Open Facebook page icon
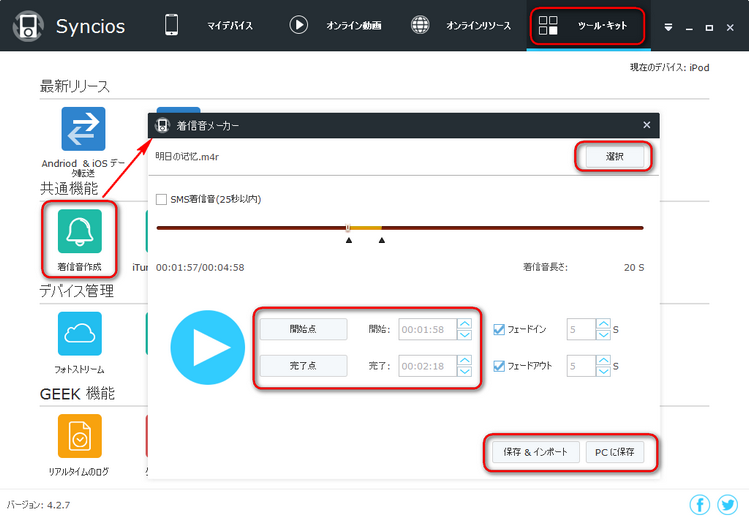The height and width of the screenshot is (521, 749). (x=700, y=504)
